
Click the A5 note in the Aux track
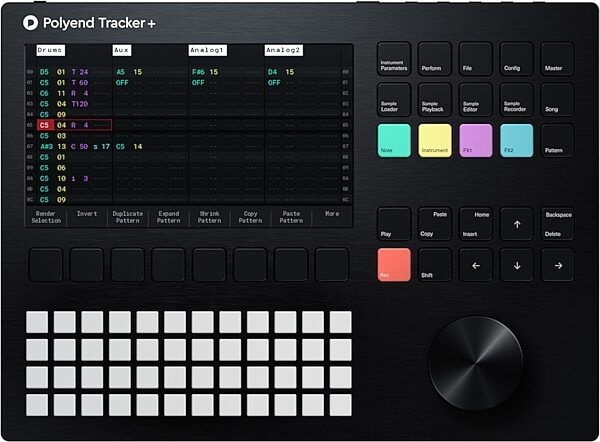(121, 72)
